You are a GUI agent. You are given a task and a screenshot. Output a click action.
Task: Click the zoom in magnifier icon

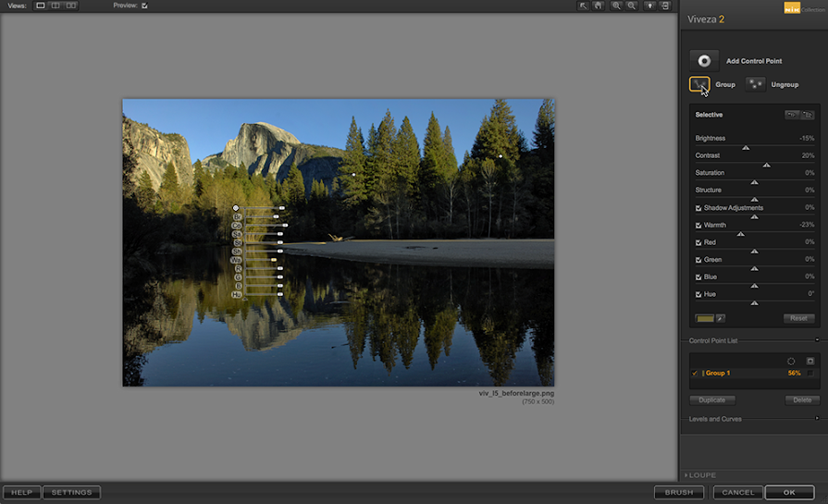616,6
